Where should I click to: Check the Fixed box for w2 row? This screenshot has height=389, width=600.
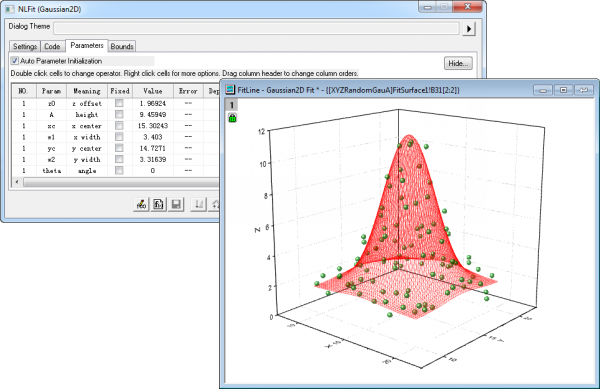(x=119, y=159)
